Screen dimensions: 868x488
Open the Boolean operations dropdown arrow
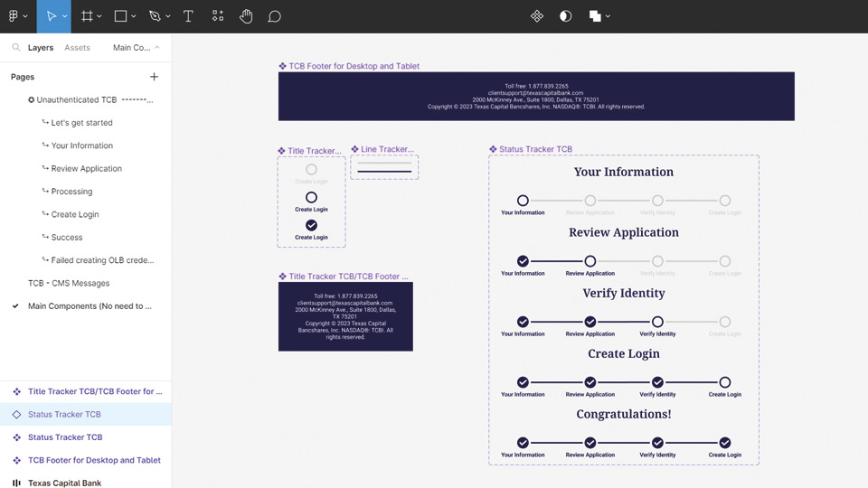tap(609, 16)
